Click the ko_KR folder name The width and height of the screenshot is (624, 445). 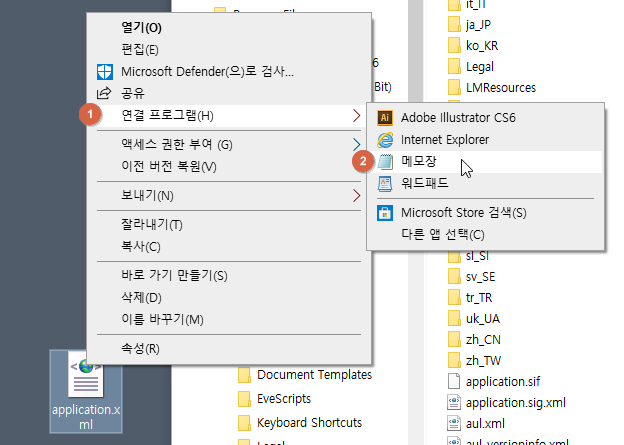click(x=482, y=46)
